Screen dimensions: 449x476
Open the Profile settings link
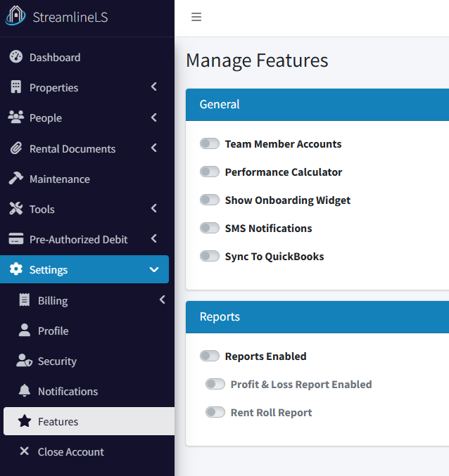tap(53, 330)
